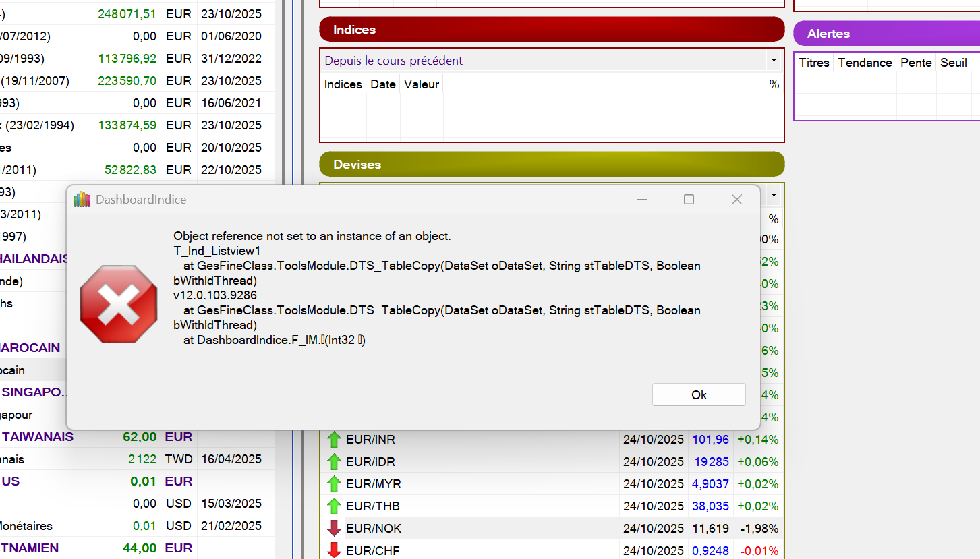Select the EUR/INR rate value 101,96

click(x=710, y=440)
